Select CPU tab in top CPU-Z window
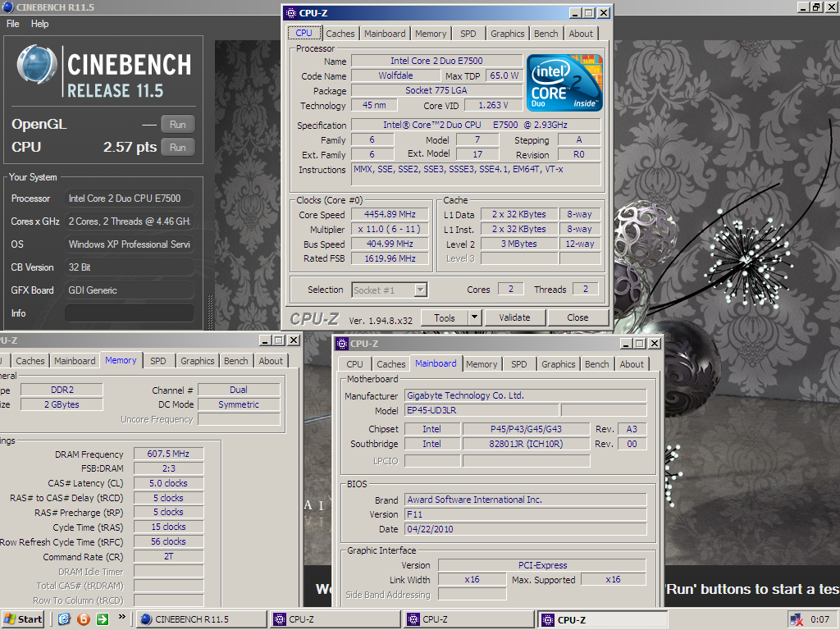The width and height of the screenshot is (840, 630). click(304, 33)
